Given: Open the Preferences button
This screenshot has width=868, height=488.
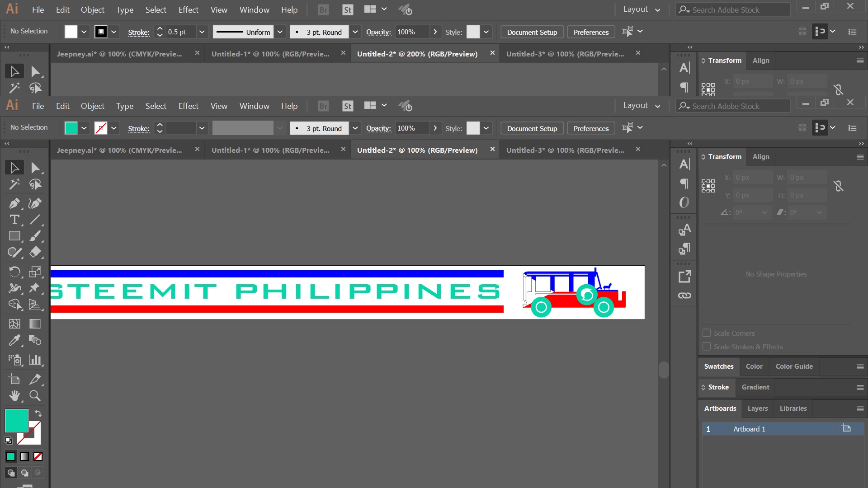Looking at the screenshot, I should (x=591, y=128).
